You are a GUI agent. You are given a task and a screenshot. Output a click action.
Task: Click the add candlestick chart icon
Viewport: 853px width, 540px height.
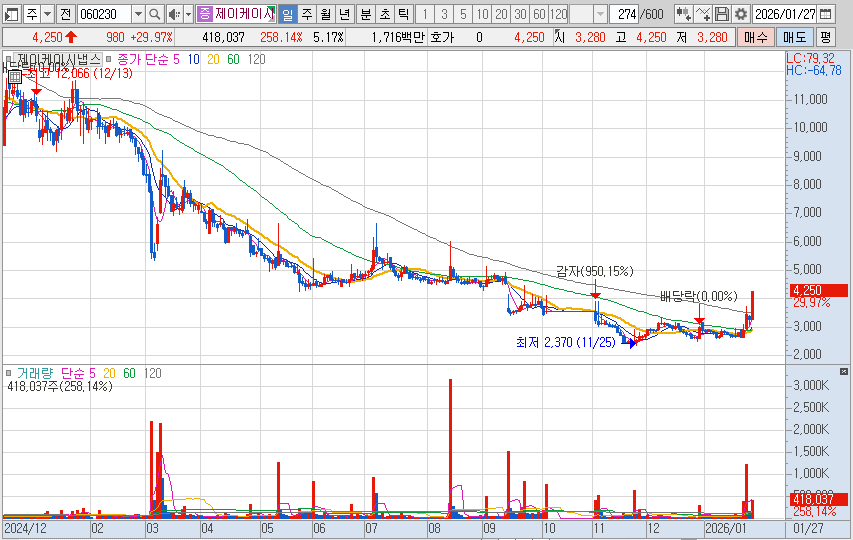pyautogui.click(x=683, y=14)
